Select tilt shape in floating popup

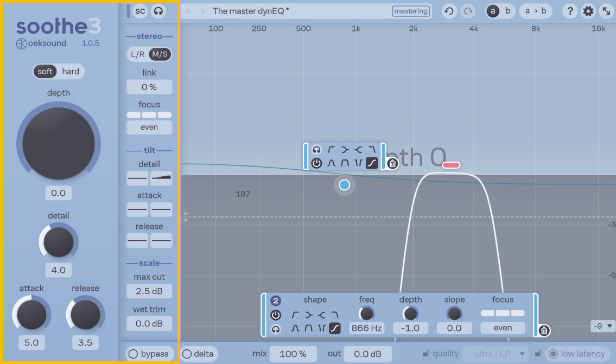372,163
